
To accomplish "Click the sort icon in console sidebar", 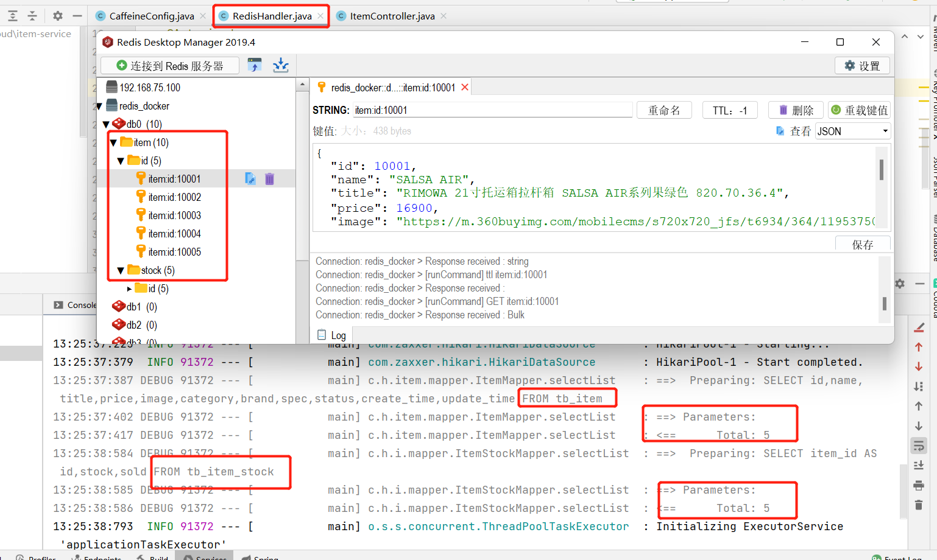I will coord(919,387).
